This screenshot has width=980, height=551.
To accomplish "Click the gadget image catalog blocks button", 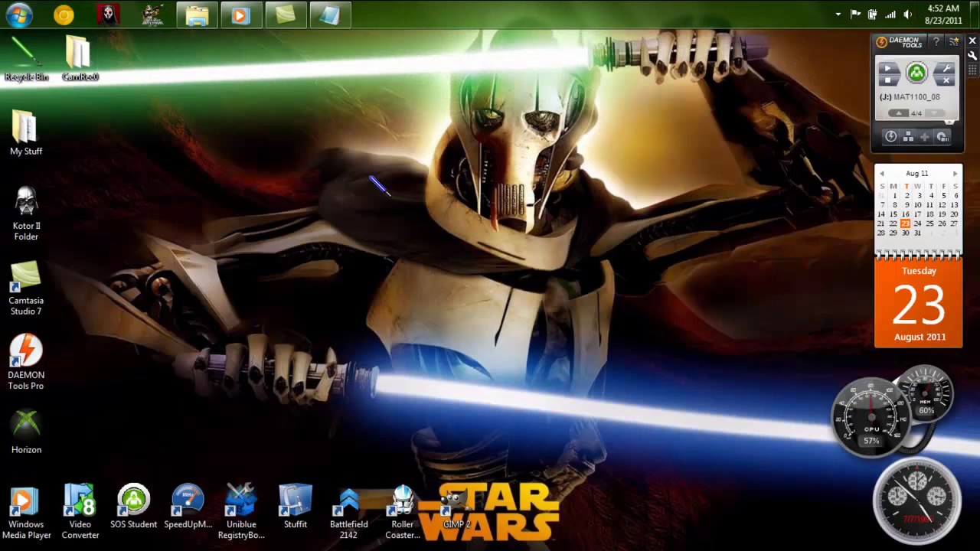I will click(x=908, y=137).
